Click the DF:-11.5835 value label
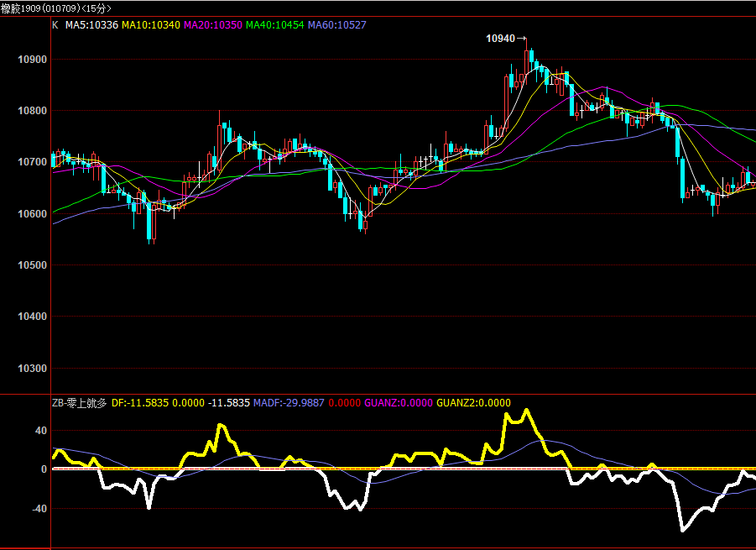 pyautogui.click(x=140, y=403)
